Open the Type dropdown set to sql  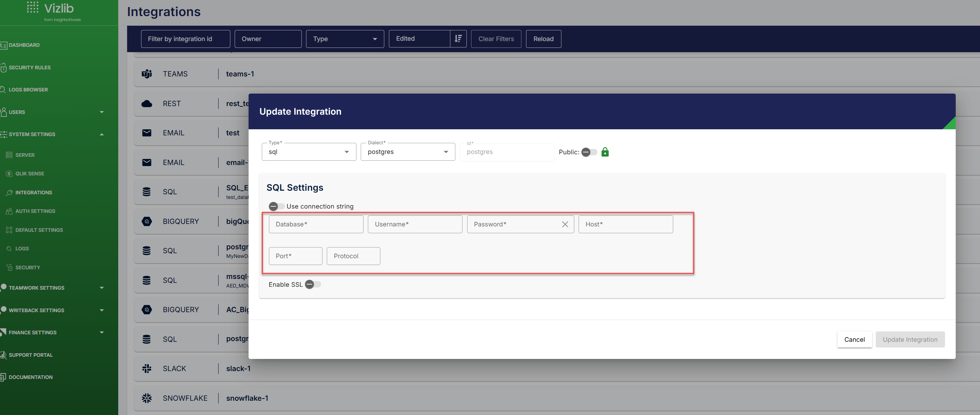click(x=309, y=152)
